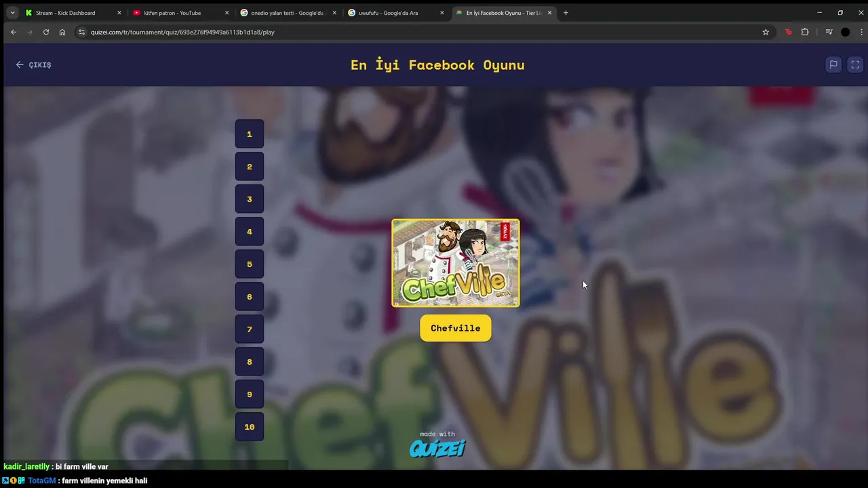This screenshot has height=488, width=868.
Task: Click kadir_laretlly chat username
Action: pyautogui.click(x=26, y=466)
